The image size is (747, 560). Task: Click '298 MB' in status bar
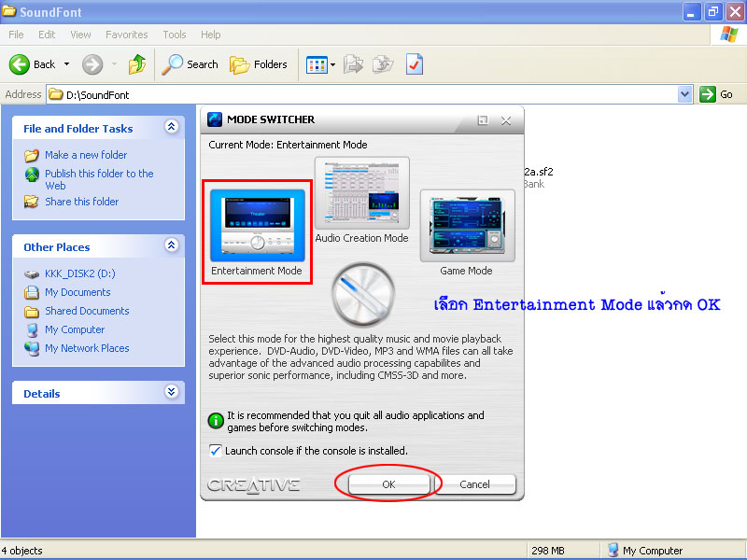[548, 551]
